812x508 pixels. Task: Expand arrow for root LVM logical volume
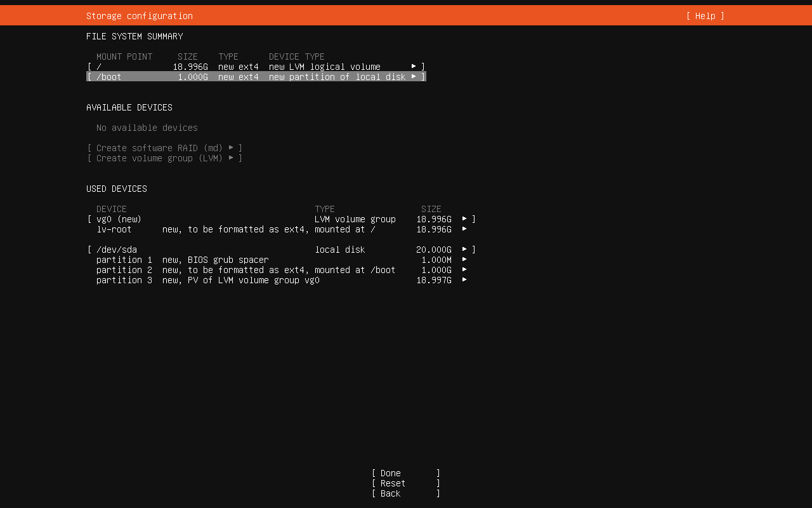point(414,67)
